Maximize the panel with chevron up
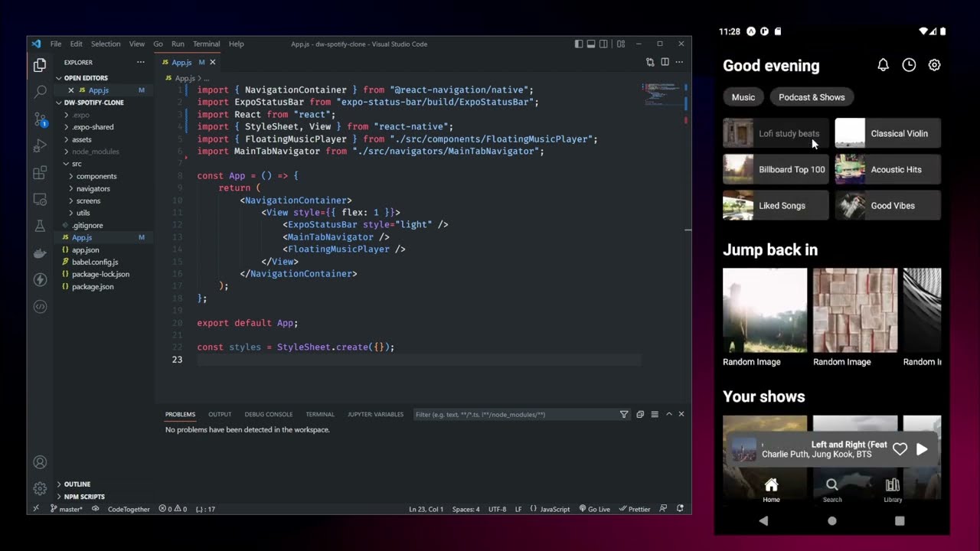The image size is (980, 551). [x=668, y=414]
